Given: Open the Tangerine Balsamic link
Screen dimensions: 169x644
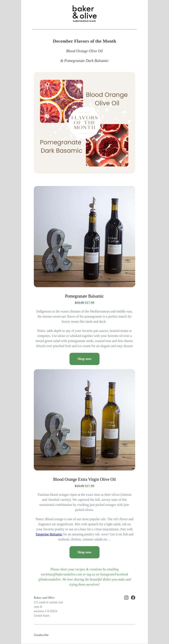Looking at the screenshot, I should tap(49, 534).
